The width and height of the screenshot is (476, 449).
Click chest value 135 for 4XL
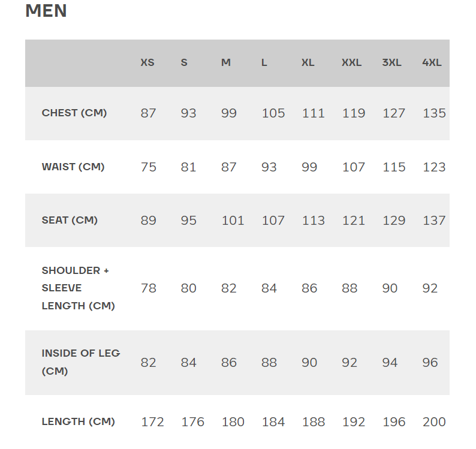click(x=434, y=113)
